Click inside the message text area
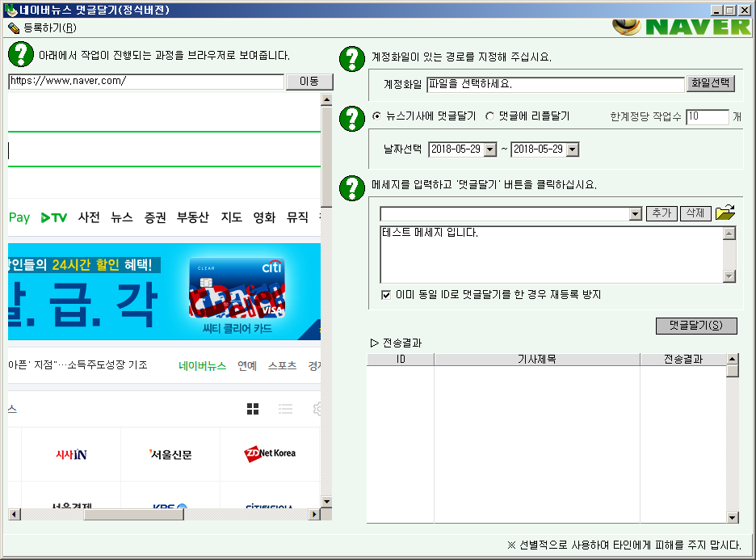This screenshot has width=756, height=560. [552, 255]
